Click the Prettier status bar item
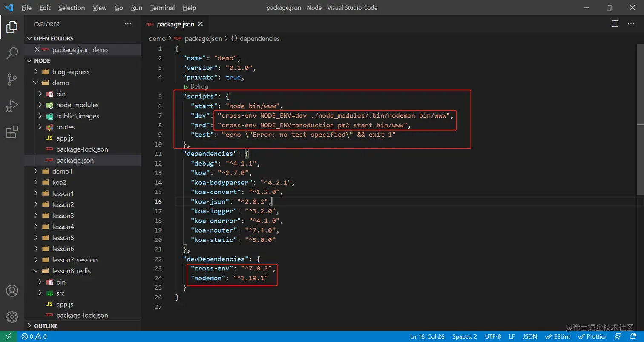The image size is (644, 342). click(592, 336)
